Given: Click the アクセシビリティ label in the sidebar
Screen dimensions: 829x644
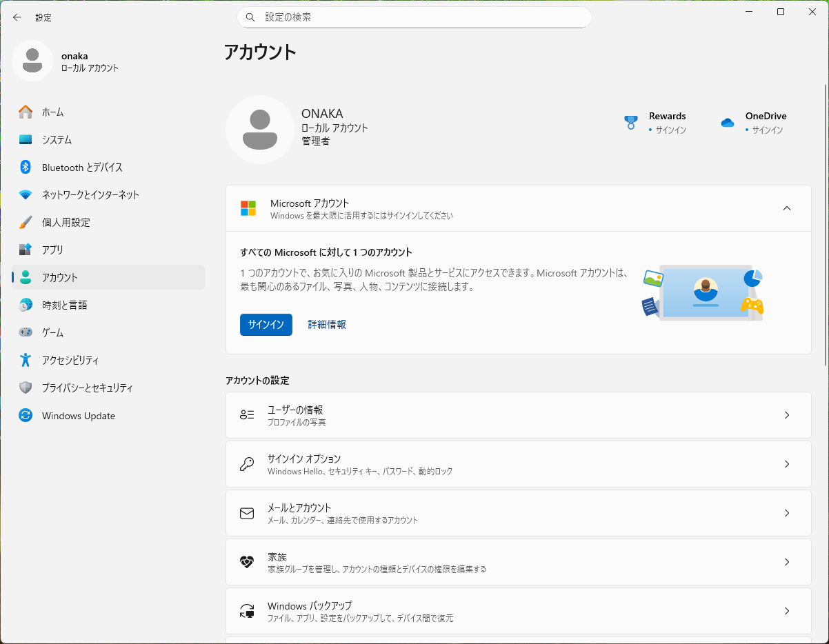Looking at the screenshot, I should pyautogui.click(x=70, y=360).
